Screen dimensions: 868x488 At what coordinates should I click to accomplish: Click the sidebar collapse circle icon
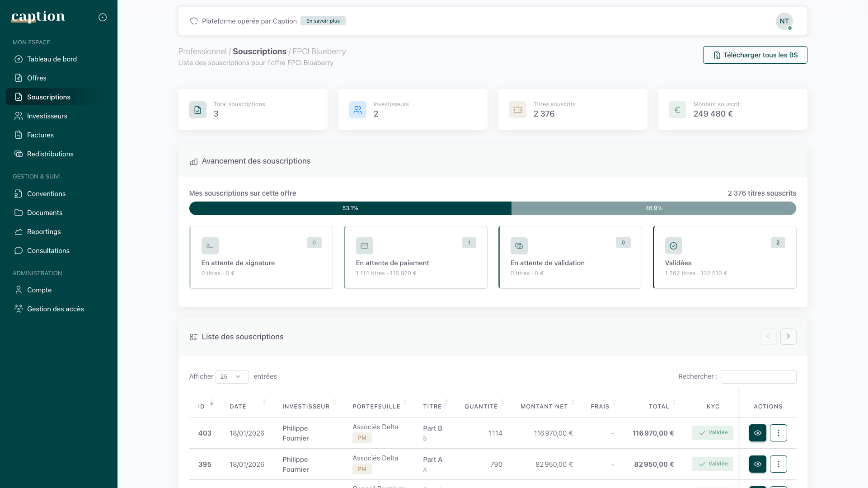point(103,17)
